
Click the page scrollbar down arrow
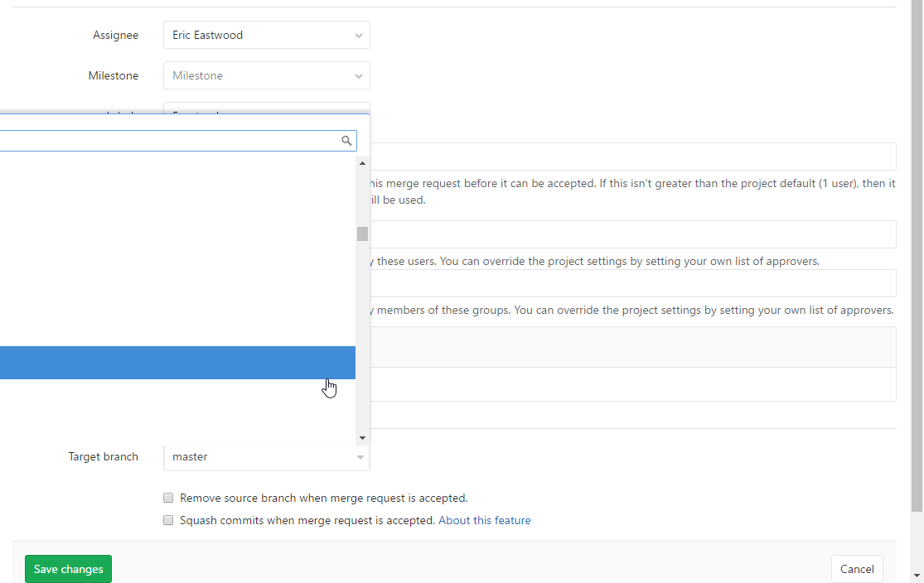(x=917, y=575)
